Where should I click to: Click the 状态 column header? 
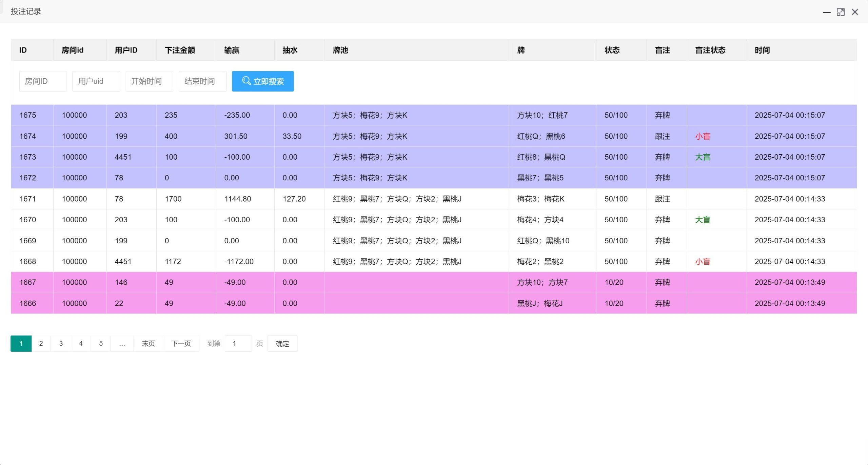pos(612,50)
